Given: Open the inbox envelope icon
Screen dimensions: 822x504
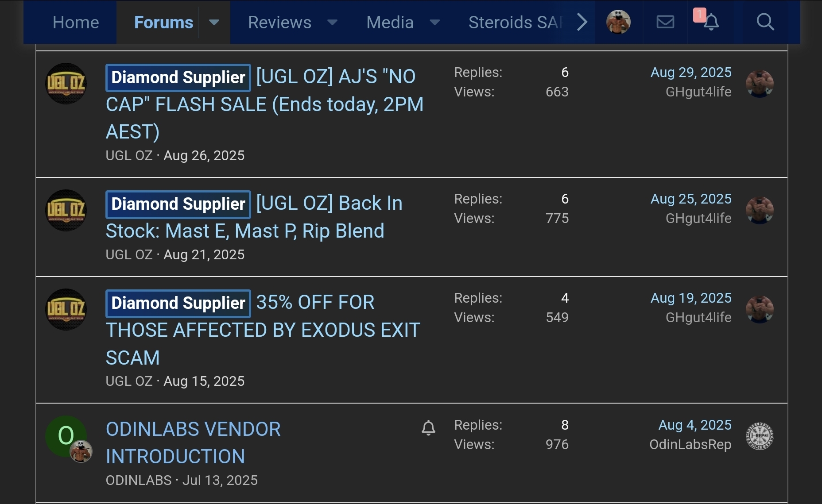Looking at the screenshot, I should (x=665, y=22).
